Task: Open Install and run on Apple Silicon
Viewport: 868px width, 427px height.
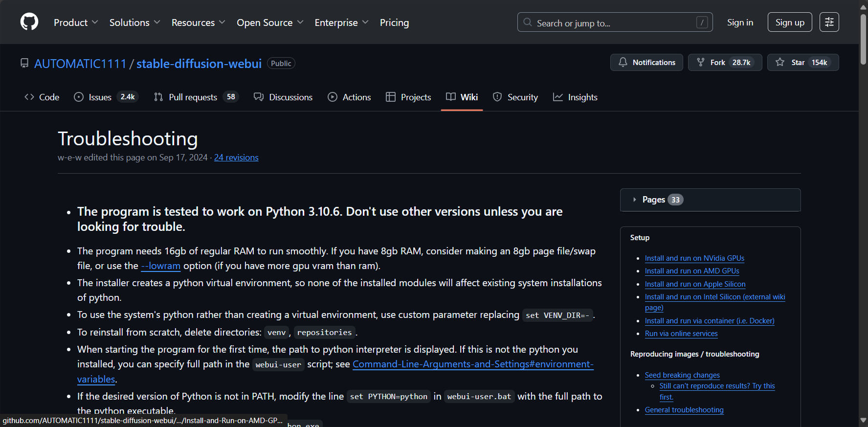Action: pyautogui.click(x=695, y=284)
